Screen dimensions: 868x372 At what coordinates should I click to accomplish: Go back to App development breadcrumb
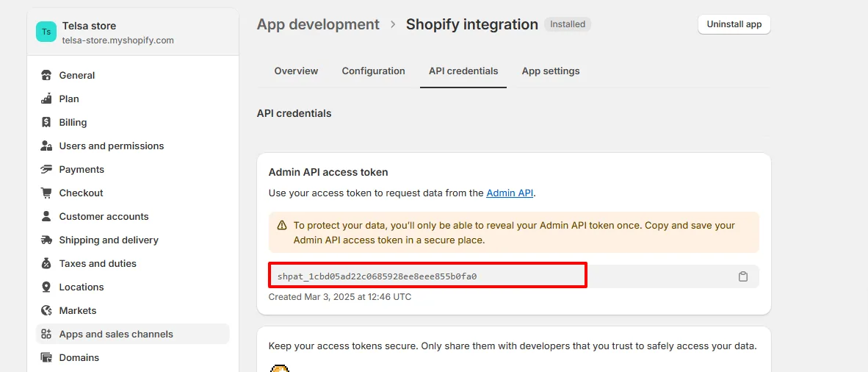point(318,24)
